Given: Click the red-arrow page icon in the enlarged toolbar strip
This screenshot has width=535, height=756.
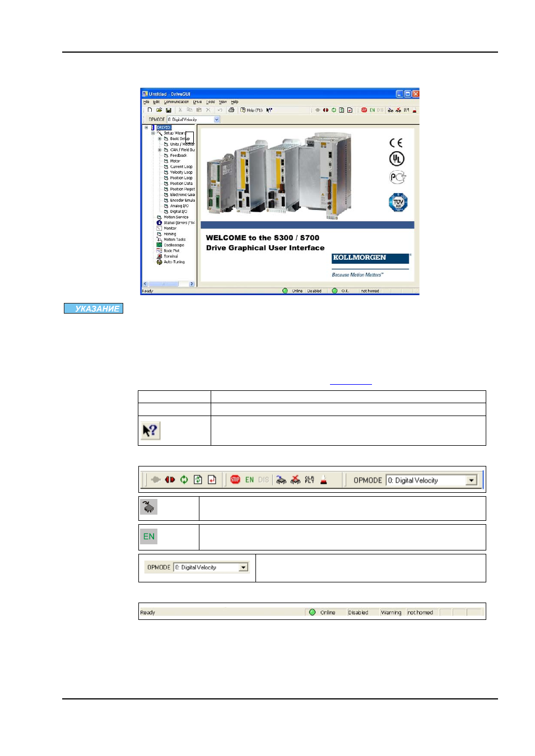Looking at the screenshot, I should (x=212, y=480).
